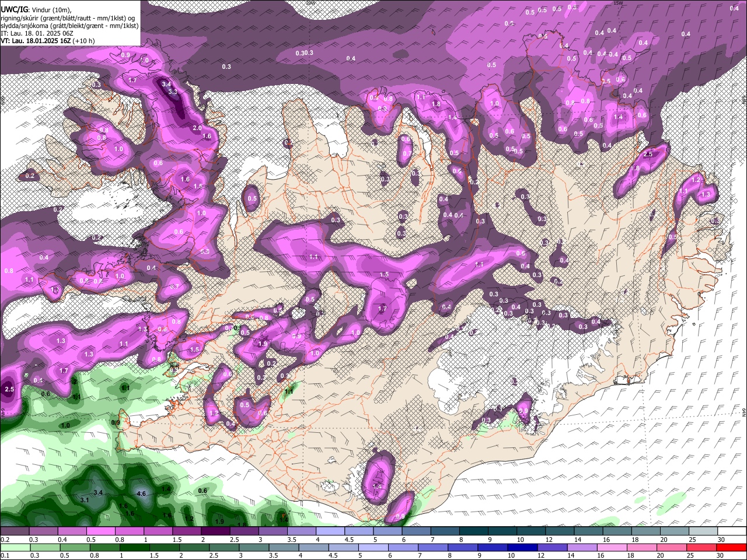Viewport: 747px width, 560px height.
Task: Select the 10 deep blue swatch in the lower legend row
Action: pyautogui.click(x=522, y=547)
